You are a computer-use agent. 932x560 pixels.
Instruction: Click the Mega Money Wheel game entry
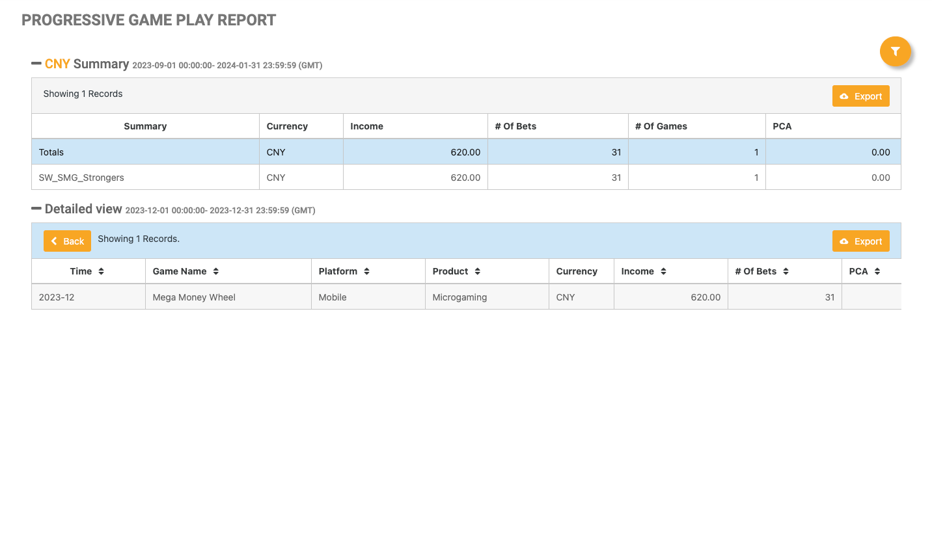tap(194, 297)
